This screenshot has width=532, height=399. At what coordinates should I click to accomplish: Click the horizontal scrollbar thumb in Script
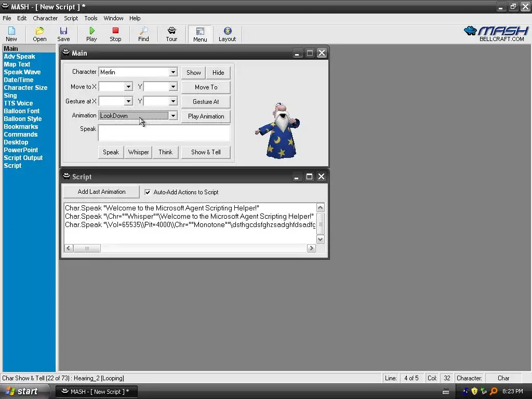87,248
